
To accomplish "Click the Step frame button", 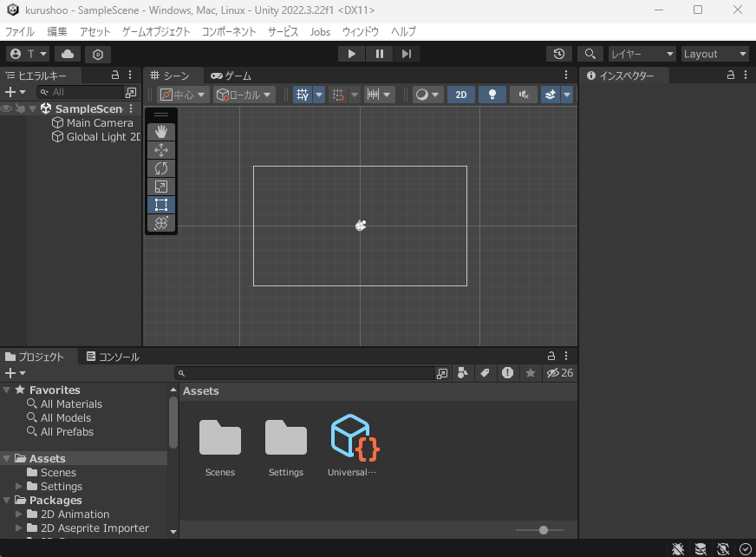I will point(407,54).
